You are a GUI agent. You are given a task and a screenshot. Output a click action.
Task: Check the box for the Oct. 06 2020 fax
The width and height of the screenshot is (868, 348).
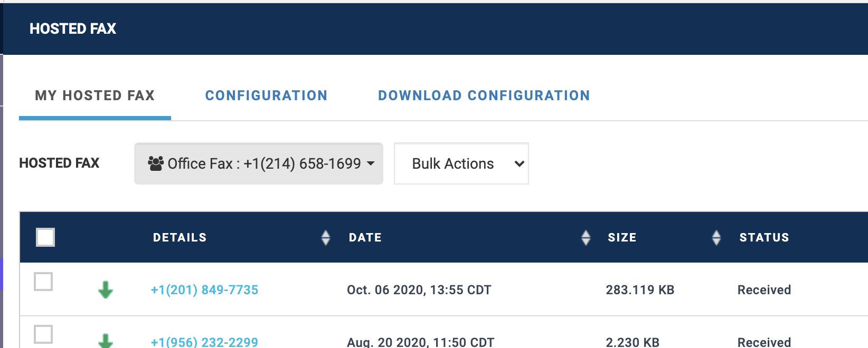pyautogui.click(x=43, y=282)
